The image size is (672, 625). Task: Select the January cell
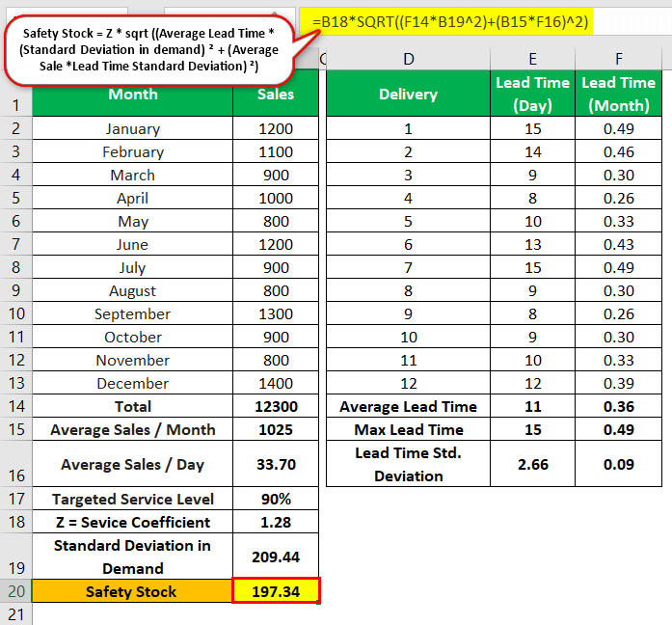click(x=132, y=128)
